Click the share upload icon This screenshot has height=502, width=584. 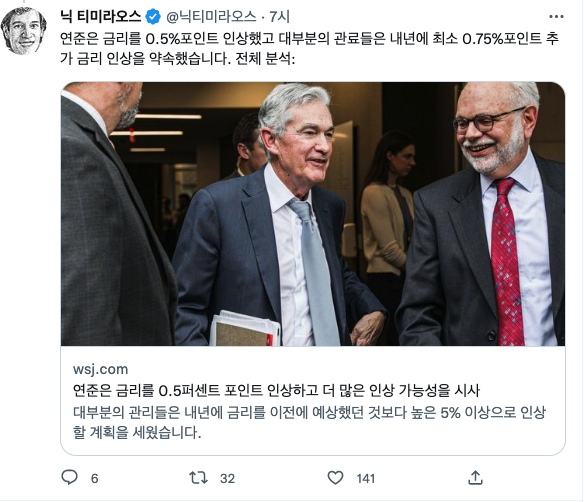point(475,477)
